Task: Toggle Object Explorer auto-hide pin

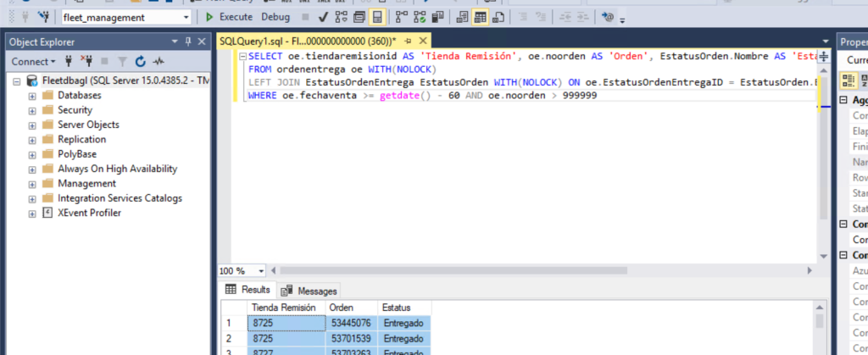Action: pos(188,42)
